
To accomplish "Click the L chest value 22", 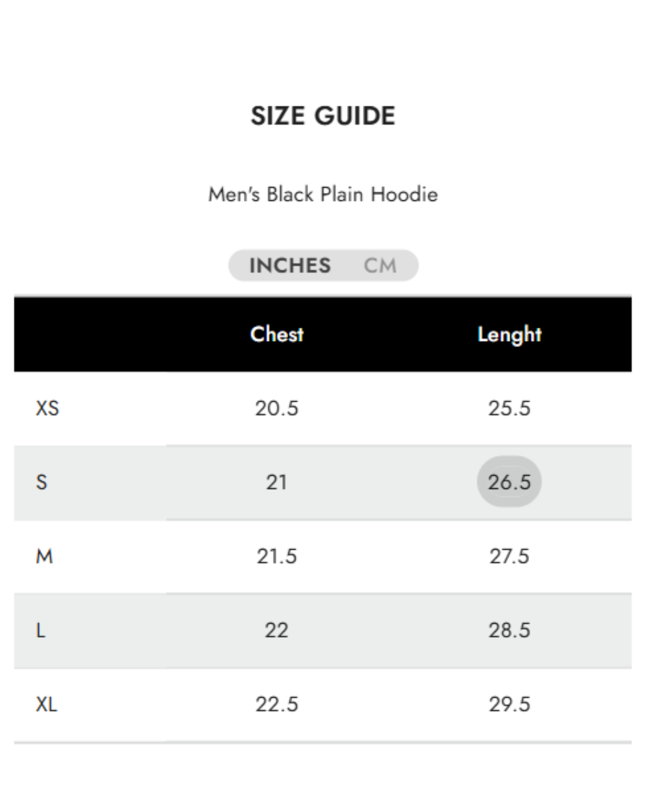I will (x=277, y=630).
